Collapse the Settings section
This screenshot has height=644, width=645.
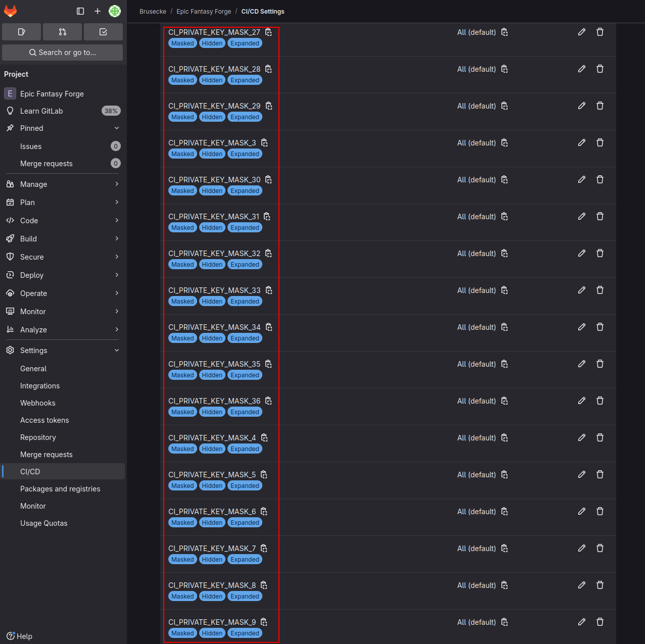pos(63,351)
